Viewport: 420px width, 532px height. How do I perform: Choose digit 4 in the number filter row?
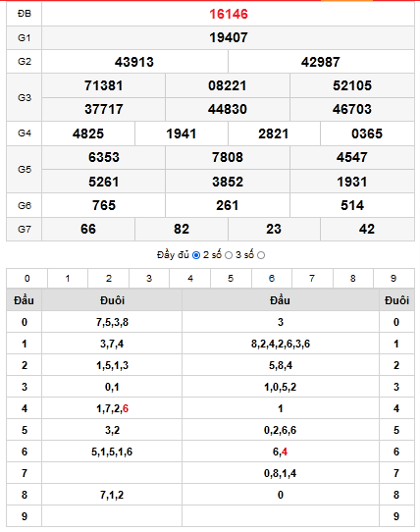click(x=190, y=279)
